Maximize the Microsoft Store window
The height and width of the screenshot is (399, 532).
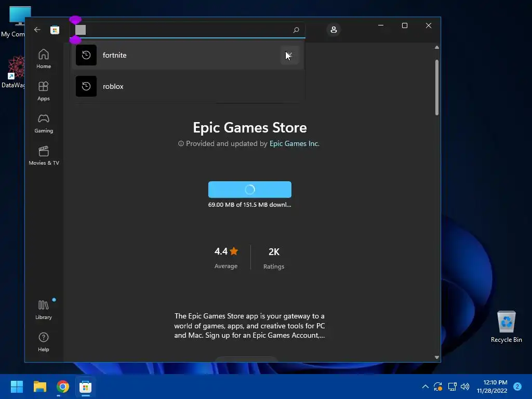(404, 25)
